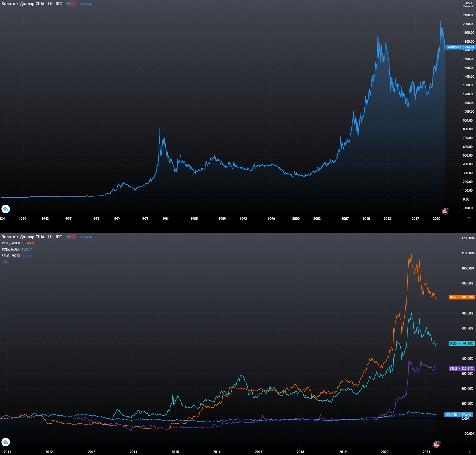The width and height of the screenshot is (476, 455).
Task: Click the 1000.00 level on upper price axis
Action: click(x=468, y=112)
